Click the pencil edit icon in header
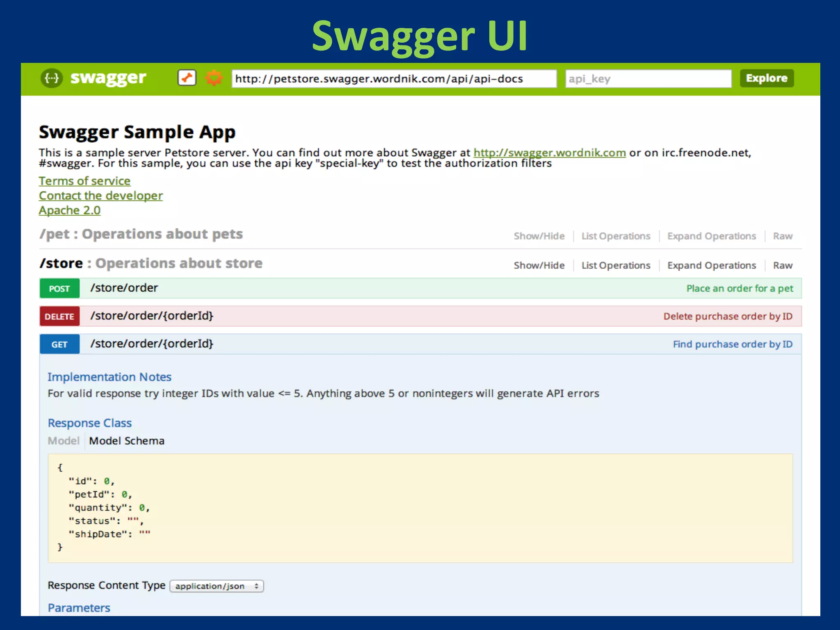Viewport: 840px width, 630px height. pyautogui.click(x=187, y=78)
